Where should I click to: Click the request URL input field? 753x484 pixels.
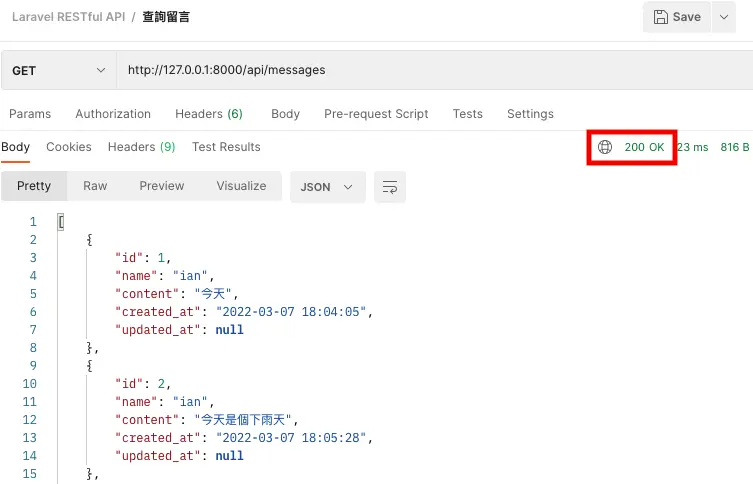click(430, 70)
